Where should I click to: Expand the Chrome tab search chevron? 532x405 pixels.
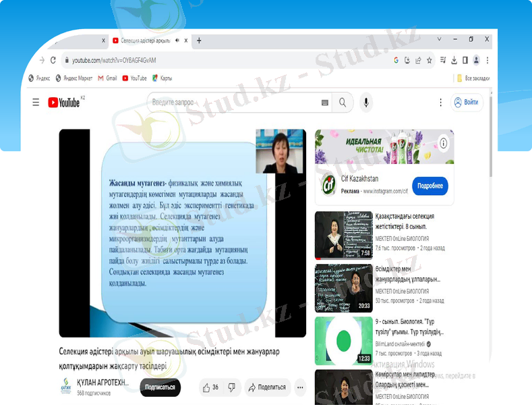(x=439, y=40)
